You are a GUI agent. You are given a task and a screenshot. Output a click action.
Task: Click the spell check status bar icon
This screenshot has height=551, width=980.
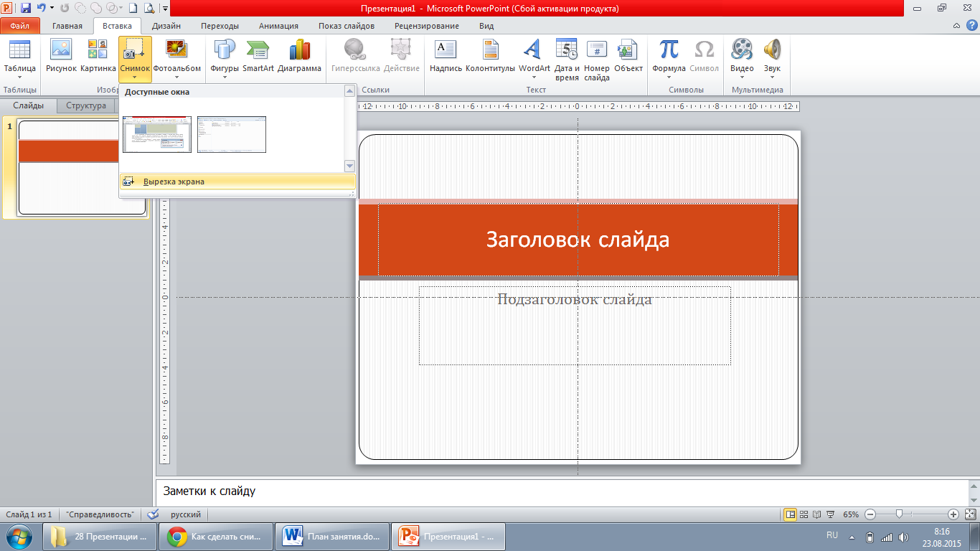click(153, 514)
